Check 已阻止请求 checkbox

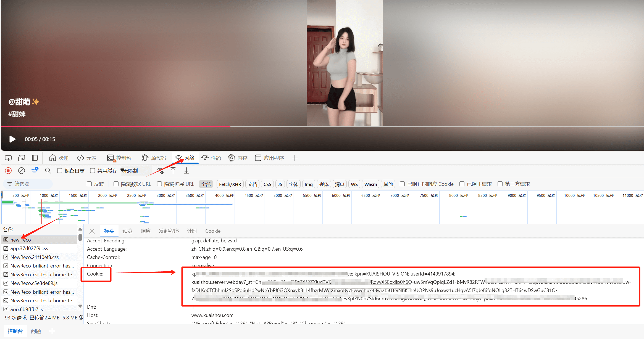coord(462,184)
